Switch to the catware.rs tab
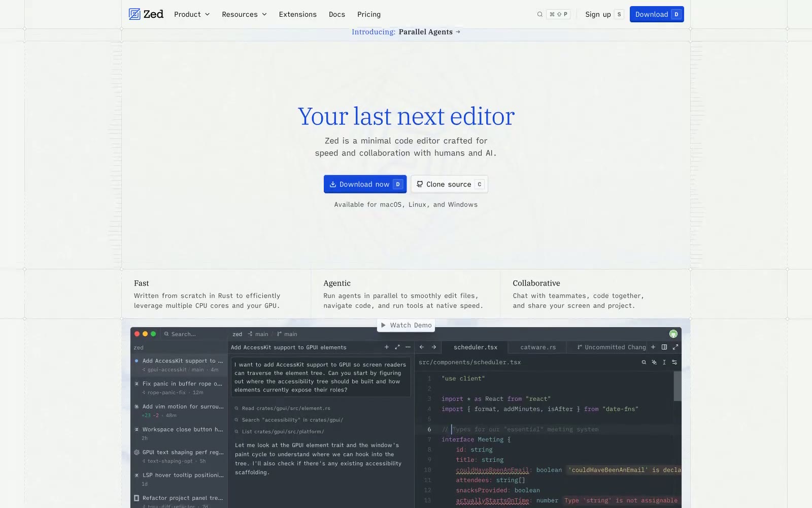Screen dimensions: 812x508 tap(538, 347)
